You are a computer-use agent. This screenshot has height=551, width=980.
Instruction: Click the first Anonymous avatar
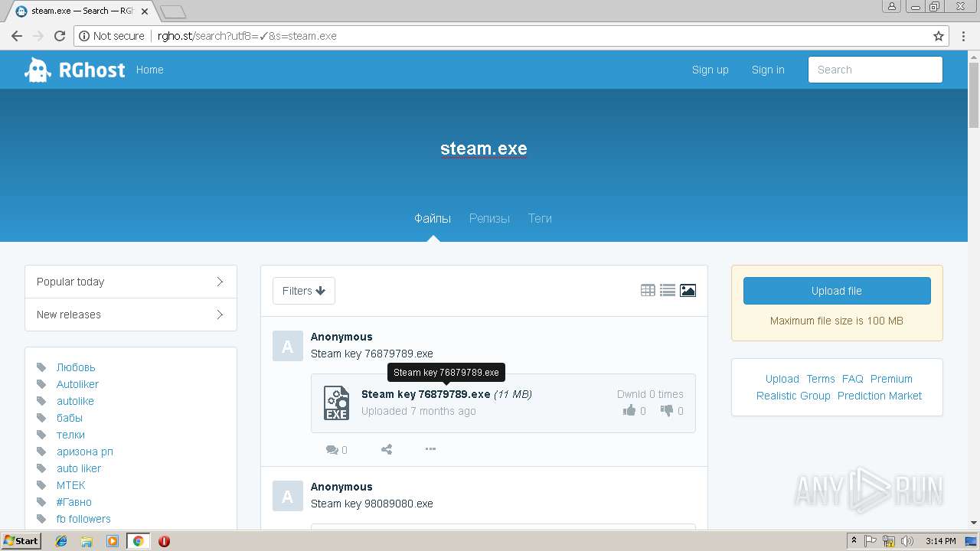pos(288,346)
